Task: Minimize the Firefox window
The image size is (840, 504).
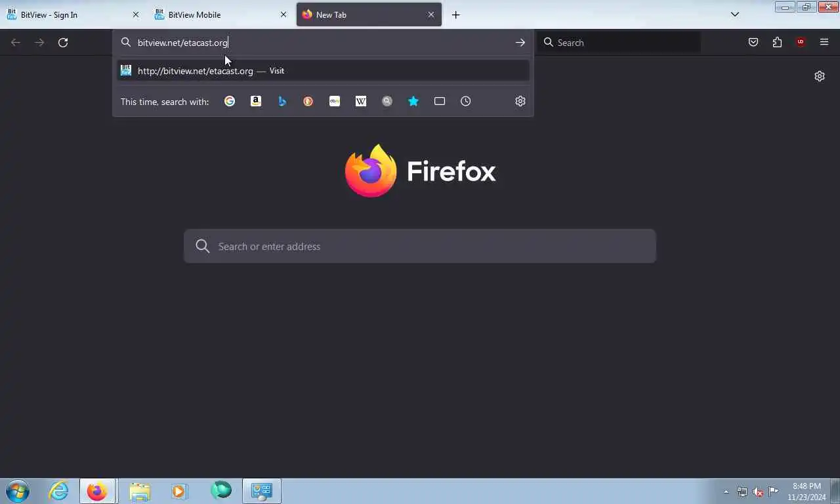Action: (785, 7)
